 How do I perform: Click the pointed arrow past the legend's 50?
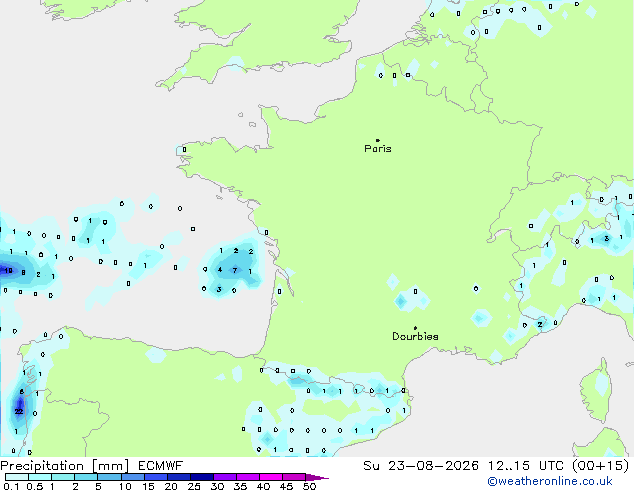click(x=317, y=477)
